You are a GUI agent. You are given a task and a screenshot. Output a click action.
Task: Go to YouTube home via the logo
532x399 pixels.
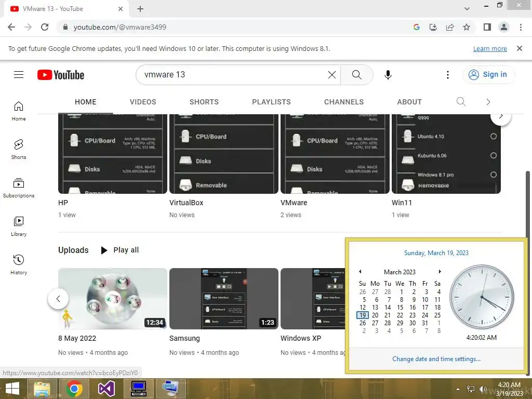tap(61, 75)
